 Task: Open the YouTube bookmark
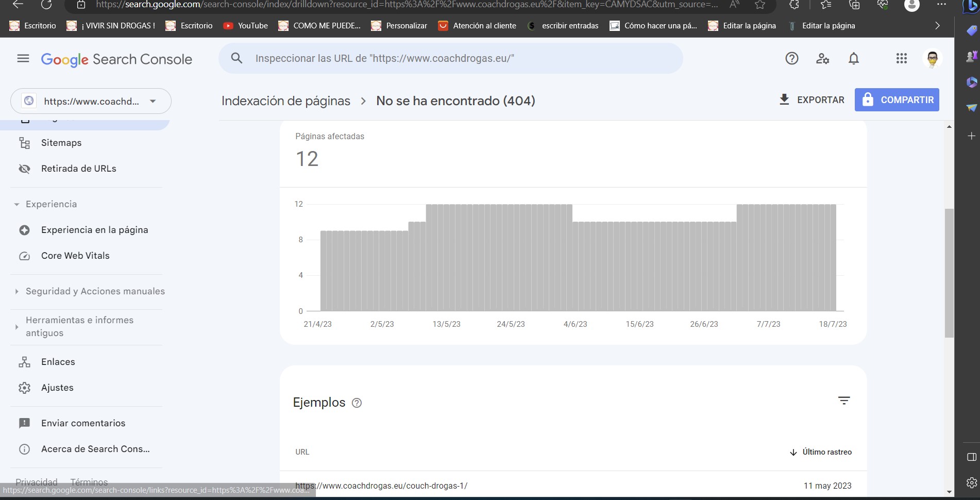(x=245, y=26)
